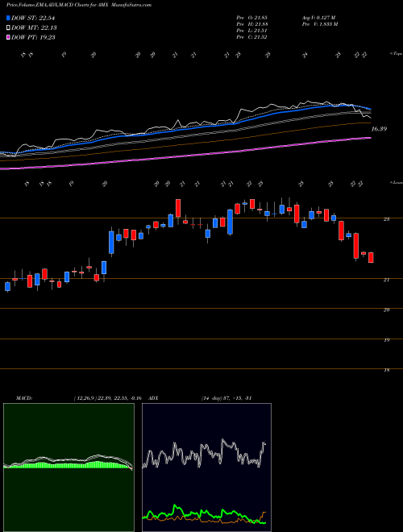Click the 'Avg V: 6.127 M' value
Viewport: 403px width, 532px height.
tap(318, 18)
